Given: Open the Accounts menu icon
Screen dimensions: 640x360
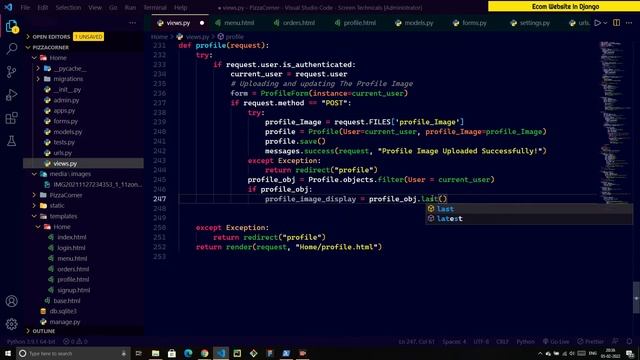Looking at the screenshot, I should point(11,301).
